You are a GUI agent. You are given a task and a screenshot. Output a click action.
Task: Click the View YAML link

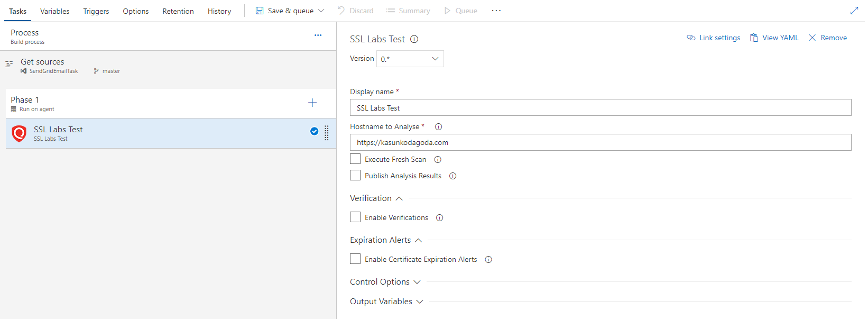(774, 38)
